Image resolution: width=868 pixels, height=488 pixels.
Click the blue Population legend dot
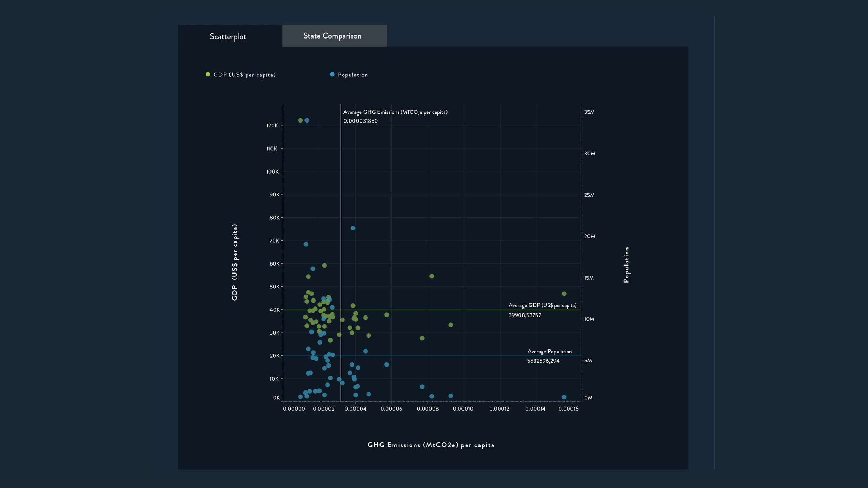[x=332, y=74]
